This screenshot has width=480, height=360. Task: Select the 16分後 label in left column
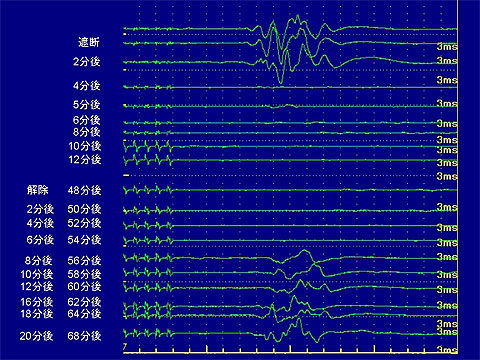pos(37,302)
